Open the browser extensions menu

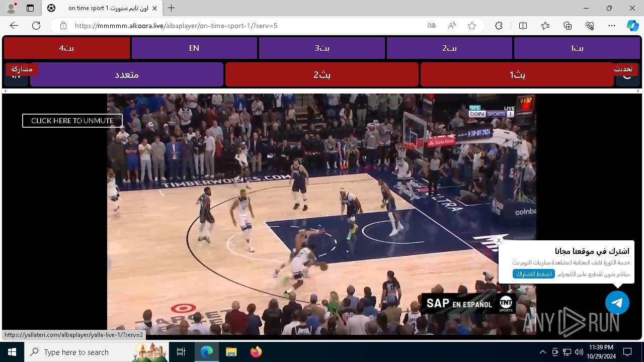[499, 26]
